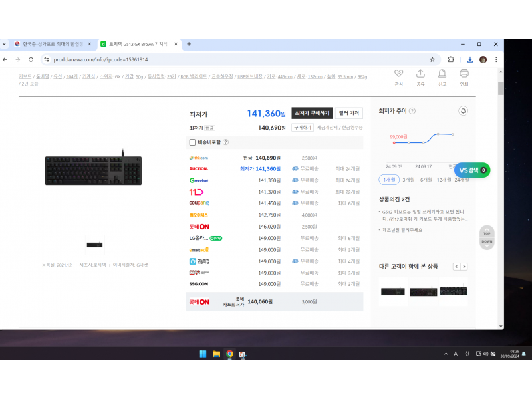Open a new browser tab
The width and height of the screenshot is (532, 399).
coord(189,44)
